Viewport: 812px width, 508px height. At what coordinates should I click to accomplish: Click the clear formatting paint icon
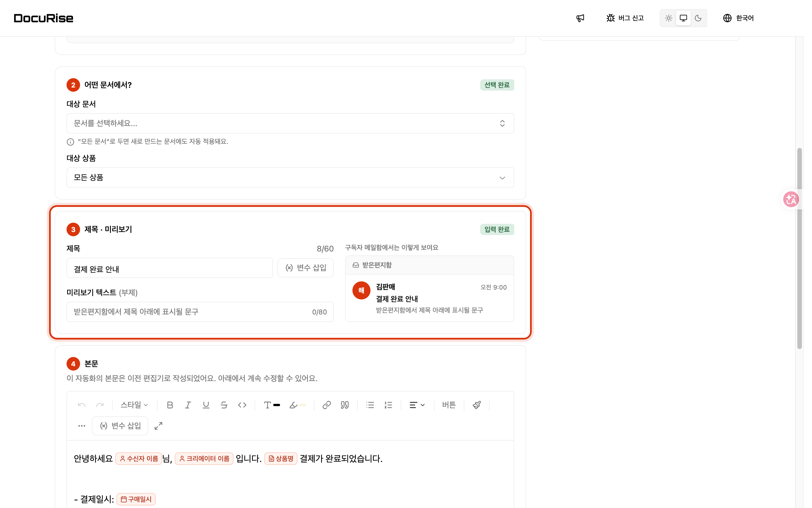[x=477, y=405]
